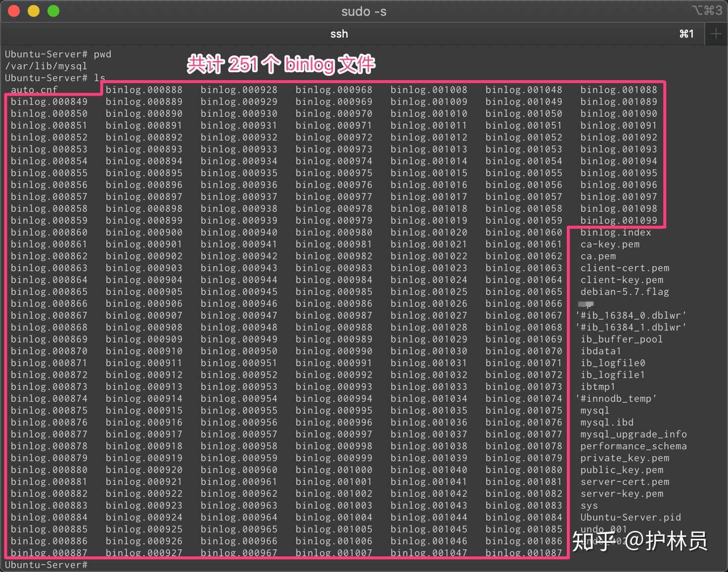The image size is (728, 572).
Task: Click the binlog.000849 file name
Action: click(48, 101)
